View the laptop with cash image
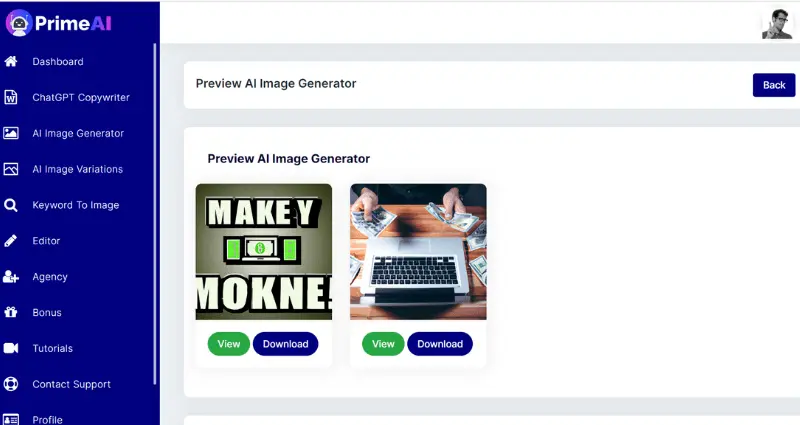 click(383, 344)
